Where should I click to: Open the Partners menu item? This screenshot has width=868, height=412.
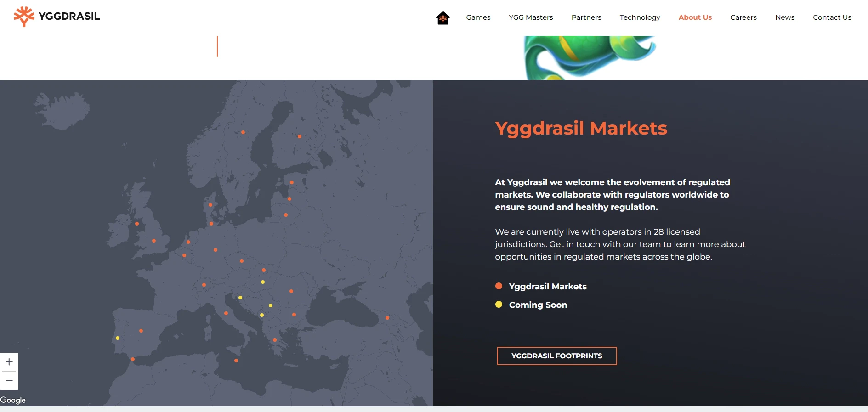click(x=586, y=17)
